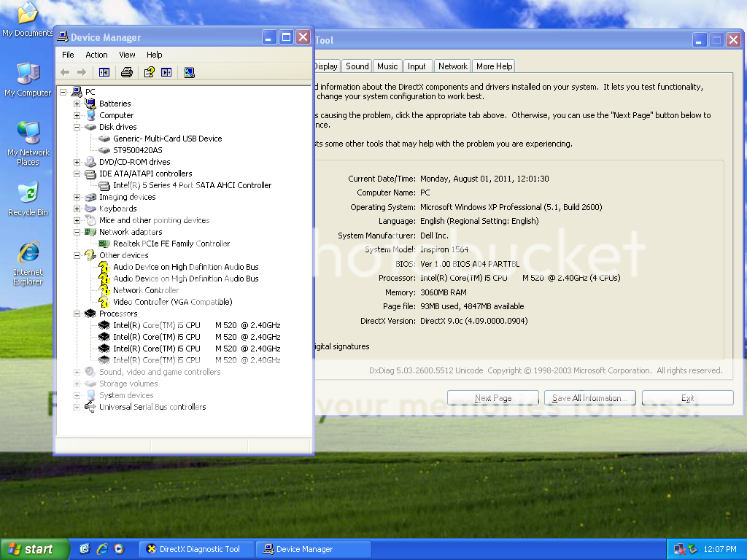747x560 pixels.
Task: Expand the Batteries node
Action: [77, 104]
